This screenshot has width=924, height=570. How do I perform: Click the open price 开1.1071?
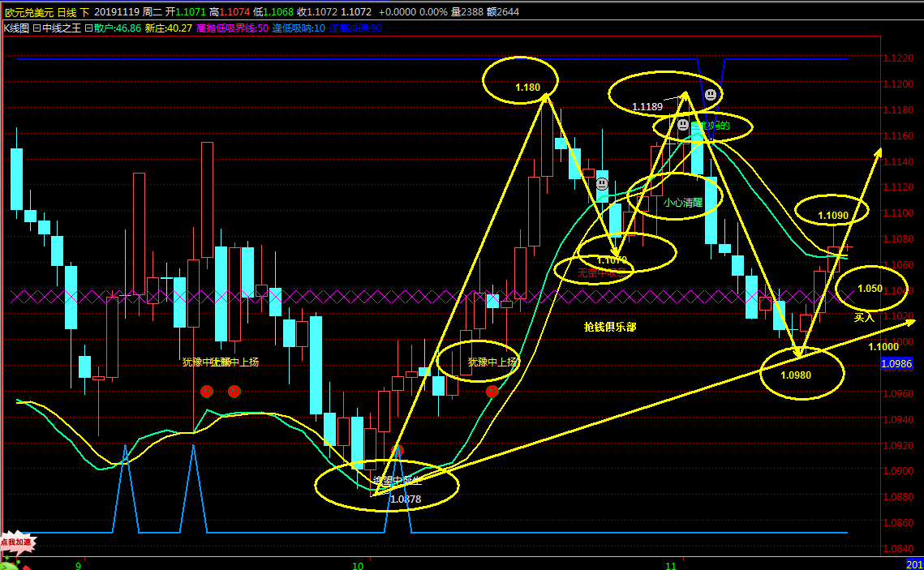point(186,12)
